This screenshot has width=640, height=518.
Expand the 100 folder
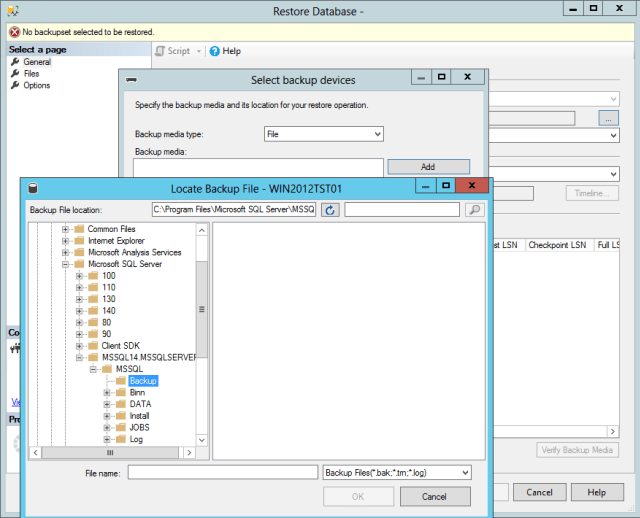point(79,276)
